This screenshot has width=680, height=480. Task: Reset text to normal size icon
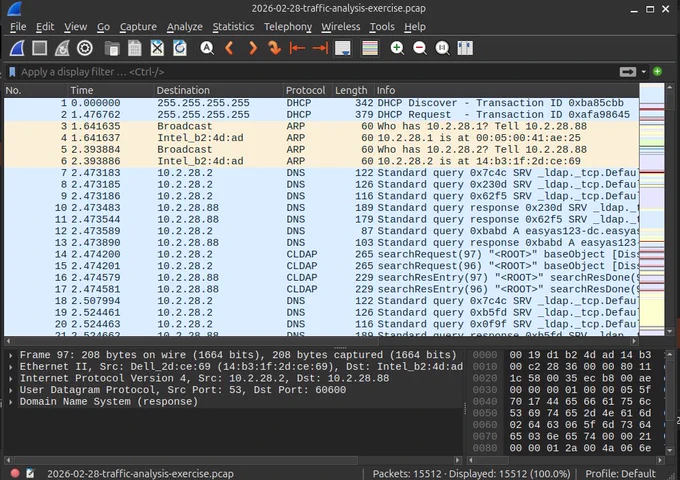442,48
